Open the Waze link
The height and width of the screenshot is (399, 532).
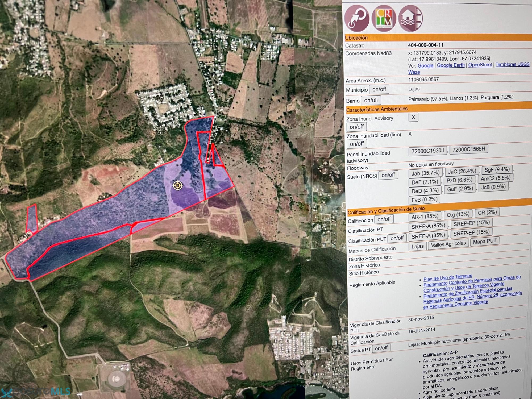click(x=414, y=72)
